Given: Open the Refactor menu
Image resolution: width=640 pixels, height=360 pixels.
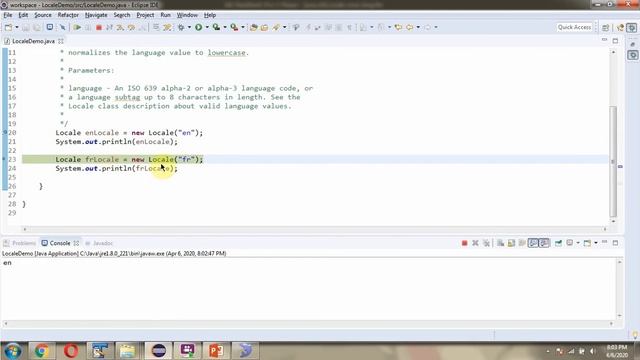Looking at the screenshot, I should pos(68,15).
